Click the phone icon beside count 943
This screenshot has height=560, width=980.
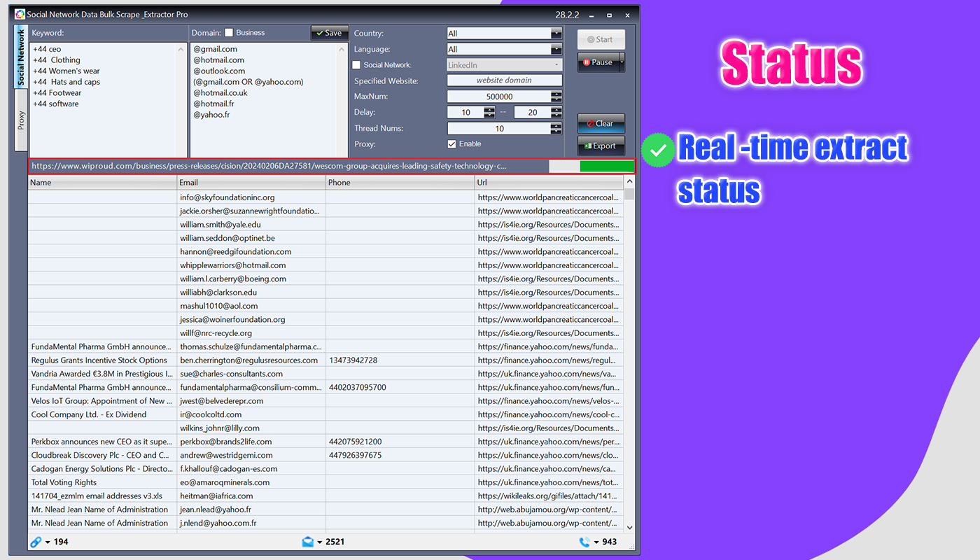[x=584, y=542]
